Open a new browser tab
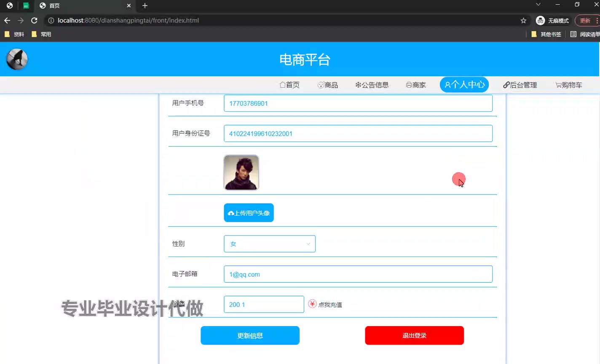 [145, 5]
